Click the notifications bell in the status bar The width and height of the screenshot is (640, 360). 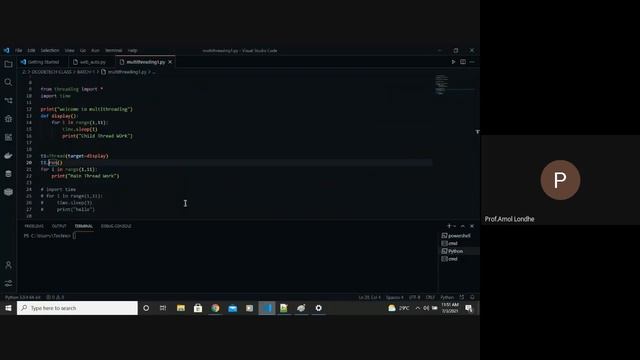click(x=472, y=297)
